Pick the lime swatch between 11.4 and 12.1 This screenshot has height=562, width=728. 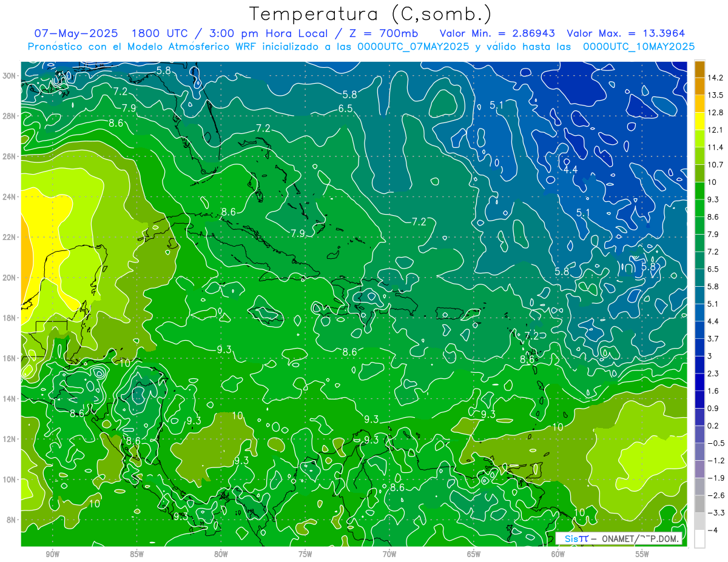[699, 139]
